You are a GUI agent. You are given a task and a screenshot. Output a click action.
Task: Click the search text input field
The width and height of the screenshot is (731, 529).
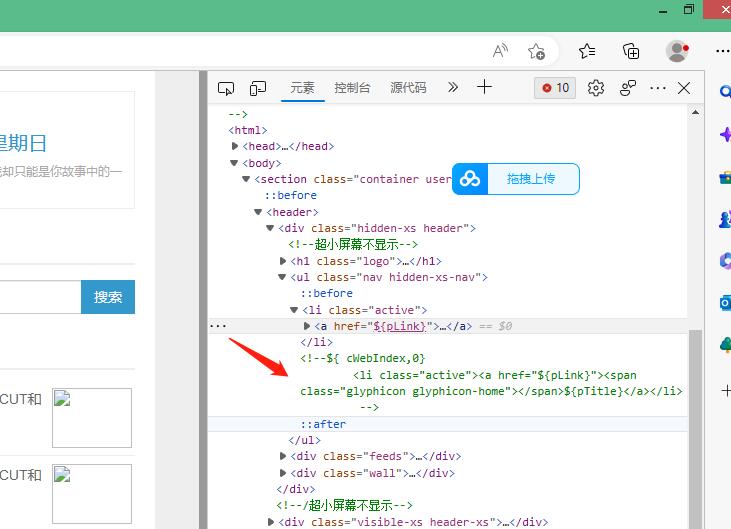40,297
